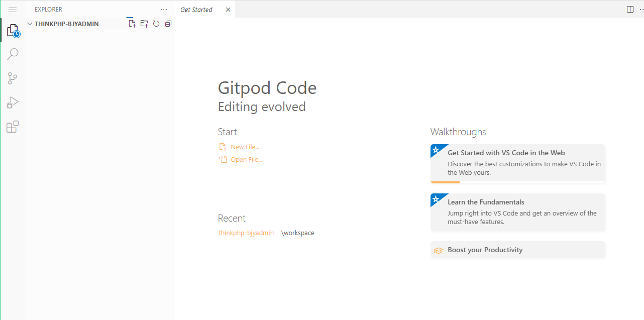Click the walkthrough progress bar
This screenshot has width=644, height=320.
(518, 182)
